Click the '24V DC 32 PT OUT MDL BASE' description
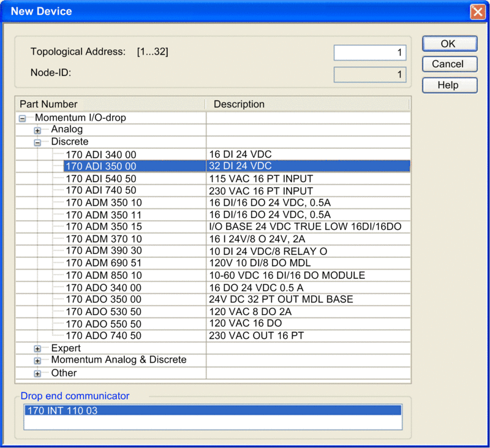Viewport: 490px width, 448px height. coord(281,299)
